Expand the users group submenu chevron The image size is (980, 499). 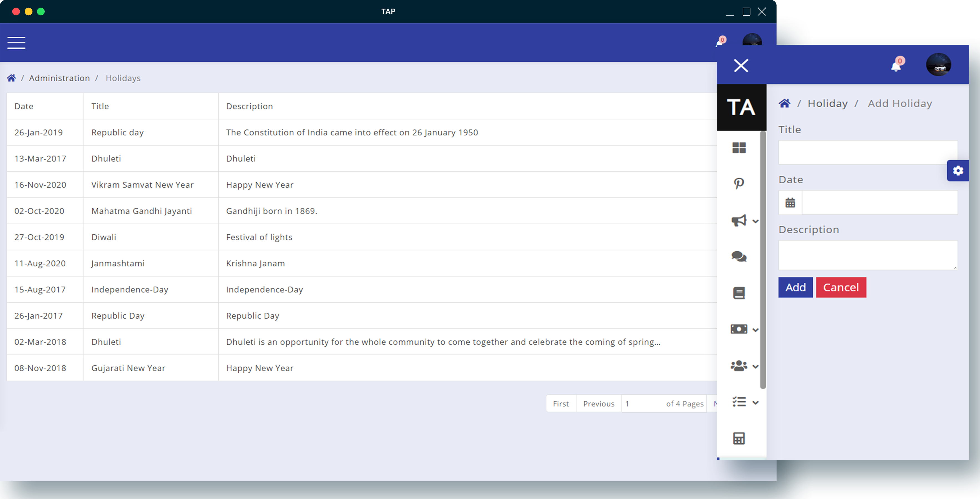point(755,366)
